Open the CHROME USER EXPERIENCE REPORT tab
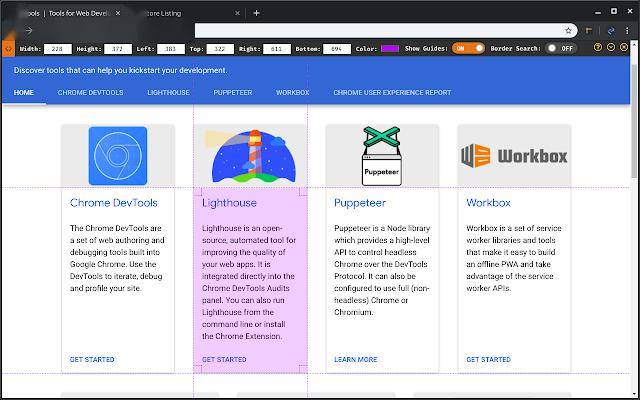The width and height of the screenshot is (640, 400). [x=392, y=93]
